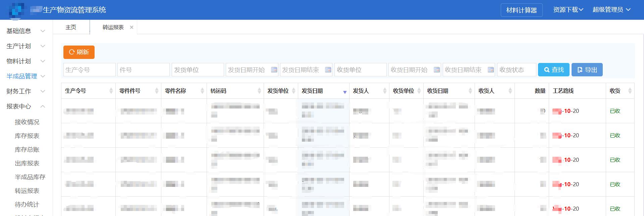Click the 查找 search button
644x216 pixels.
553,70
